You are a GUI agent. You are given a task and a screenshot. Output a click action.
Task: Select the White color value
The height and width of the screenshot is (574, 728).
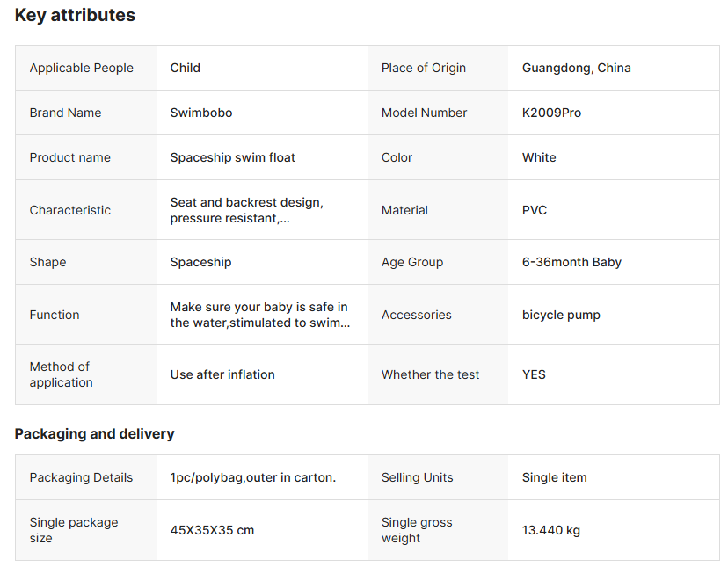coord(538,157)
